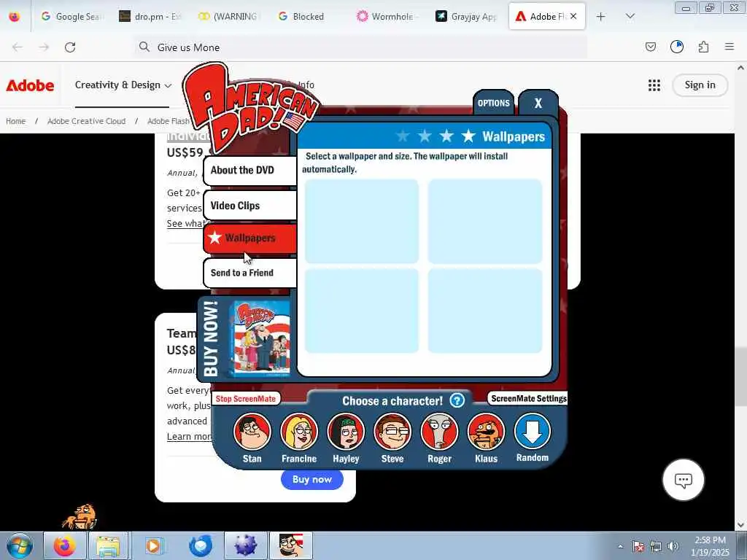This screenshot has width=747, height=560.
Task: List all tabs dropdown arrow
Action: pyautogui.click(x=630, y=17)
